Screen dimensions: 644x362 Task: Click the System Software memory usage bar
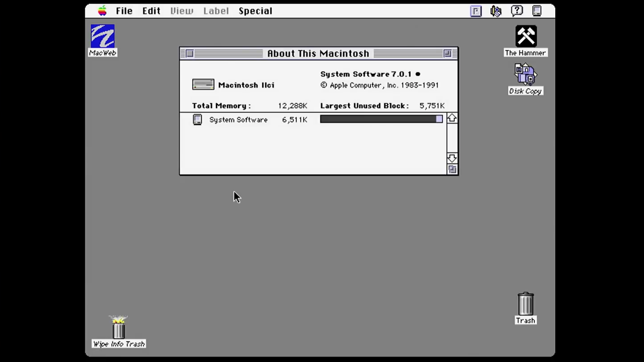click(x=381, y=119)
